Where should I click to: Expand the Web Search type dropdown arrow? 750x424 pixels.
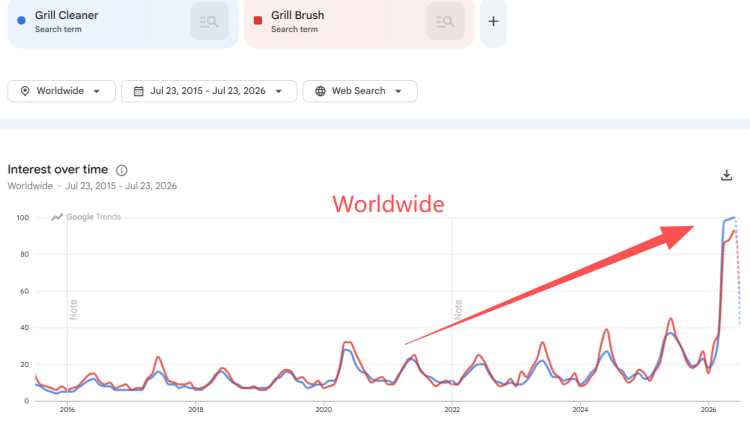398,91
